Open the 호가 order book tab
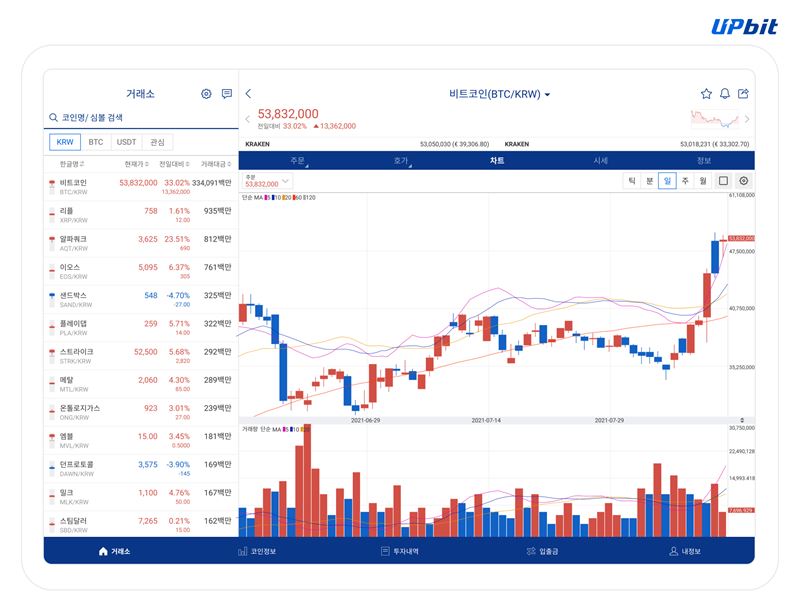The image size is (800, 613). tap(401, 161)
